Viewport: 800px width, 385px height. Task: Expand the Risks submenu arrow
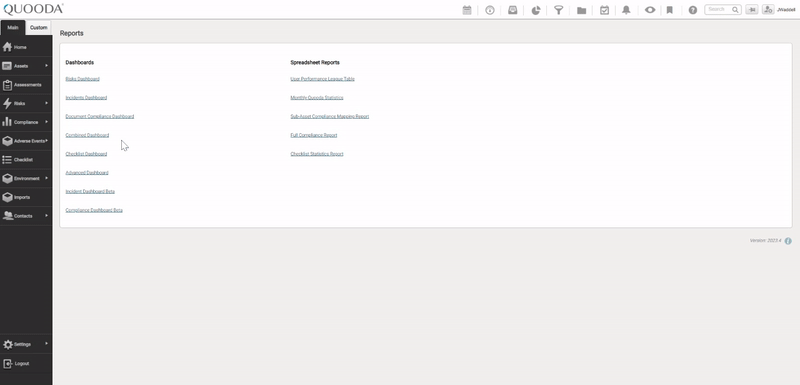[x=46, y=103]
